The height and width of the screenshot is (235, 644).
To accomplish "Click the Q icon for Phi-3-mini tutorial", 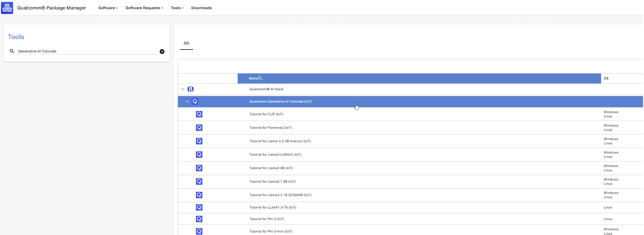I will pyautogui.click(x=199, y=231).
